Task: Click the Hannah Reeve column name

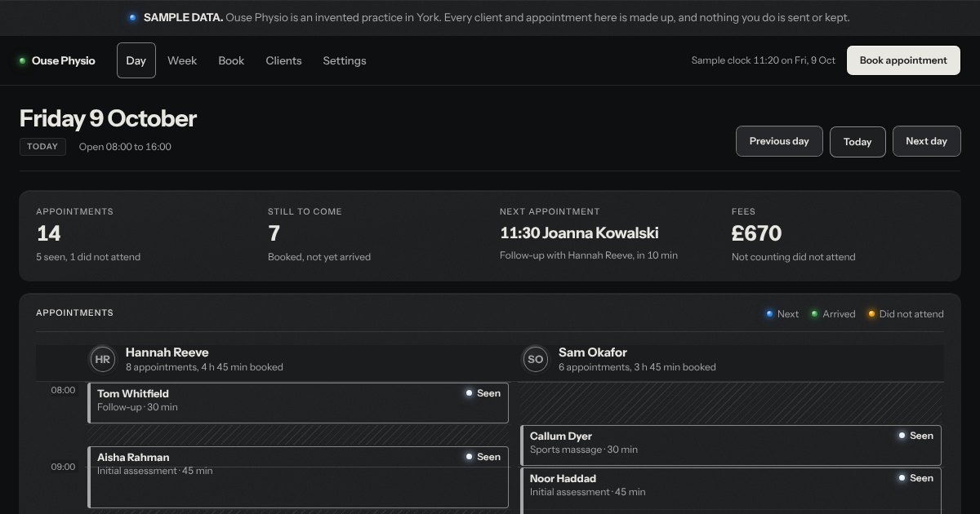Action: coord(167,352)
